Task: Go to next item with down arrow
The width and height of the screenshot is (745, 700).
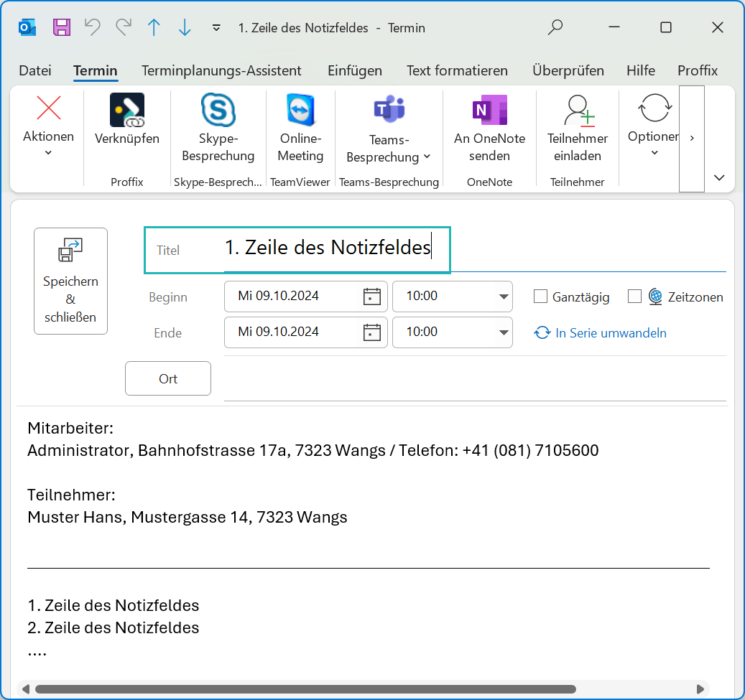Action: tap(185, 27)
